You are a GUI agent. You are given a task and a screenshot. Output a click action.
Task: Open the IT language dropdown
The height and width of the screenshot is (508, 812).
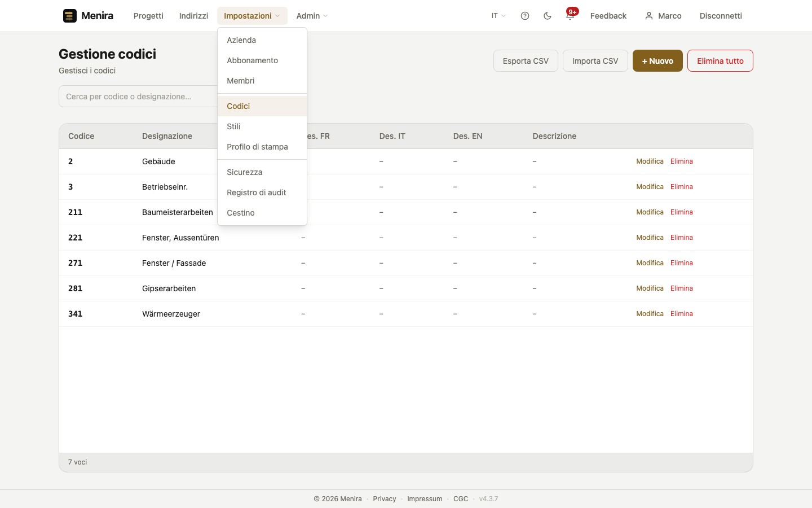pos(498,16)
